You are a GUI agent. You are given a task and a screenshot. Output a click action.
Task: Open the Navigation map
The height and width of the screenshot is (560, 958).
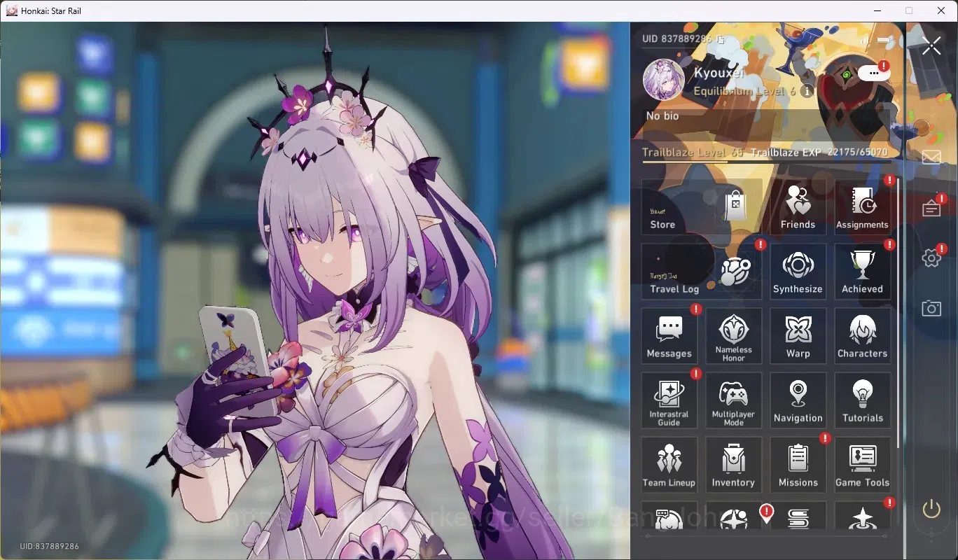[798, 400]
